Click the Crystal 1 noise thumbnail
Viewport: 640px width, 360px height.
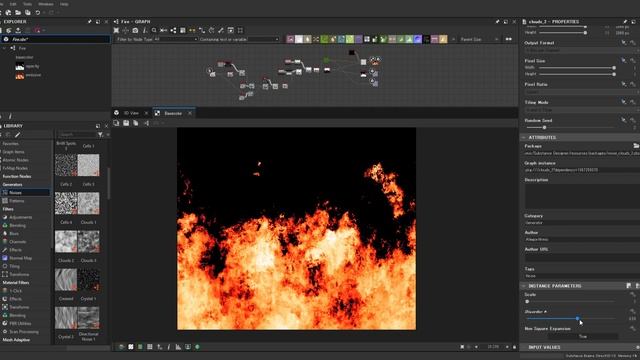pyautogui.click(x=89, y=280)
